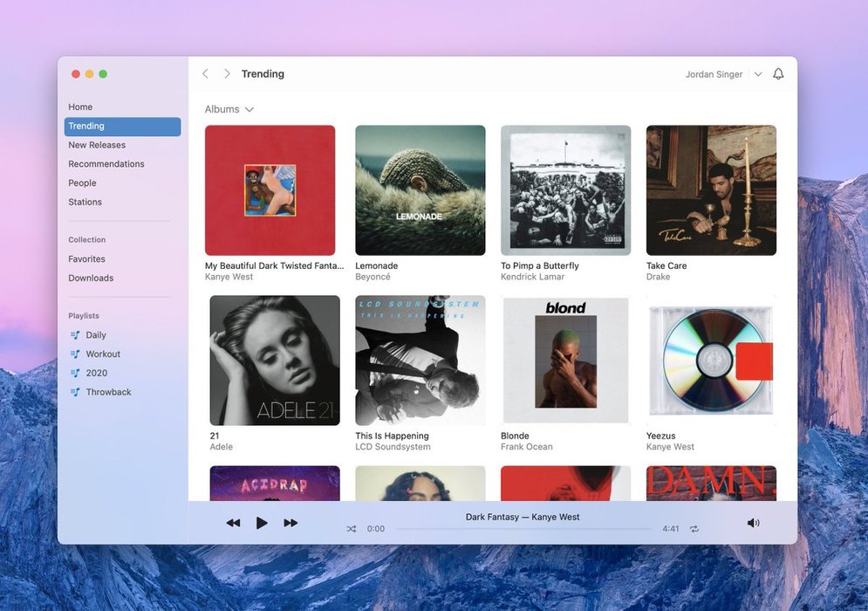Click the Take Care album title text

click(x=666, y=265)
